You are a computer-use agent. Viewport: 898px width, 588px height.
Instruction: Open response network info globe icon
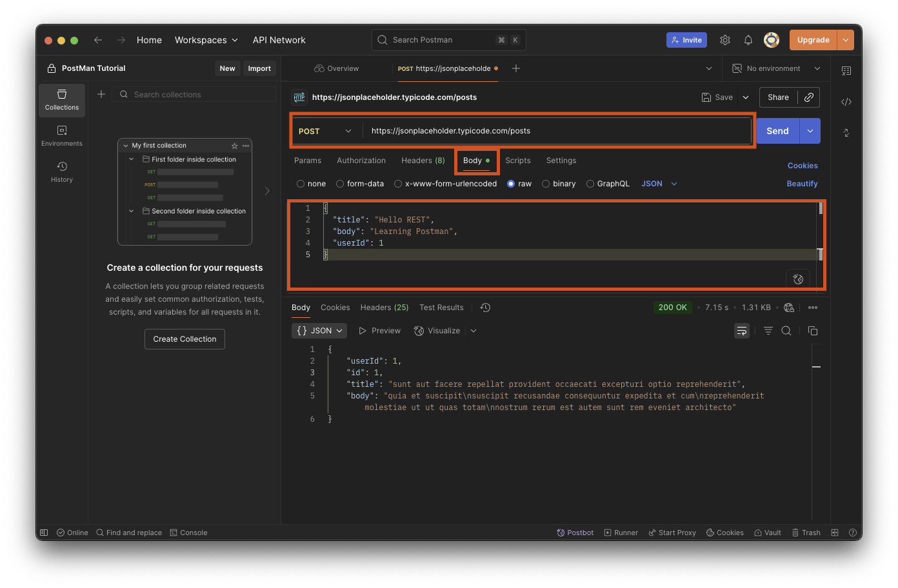(x=789, y=308)
